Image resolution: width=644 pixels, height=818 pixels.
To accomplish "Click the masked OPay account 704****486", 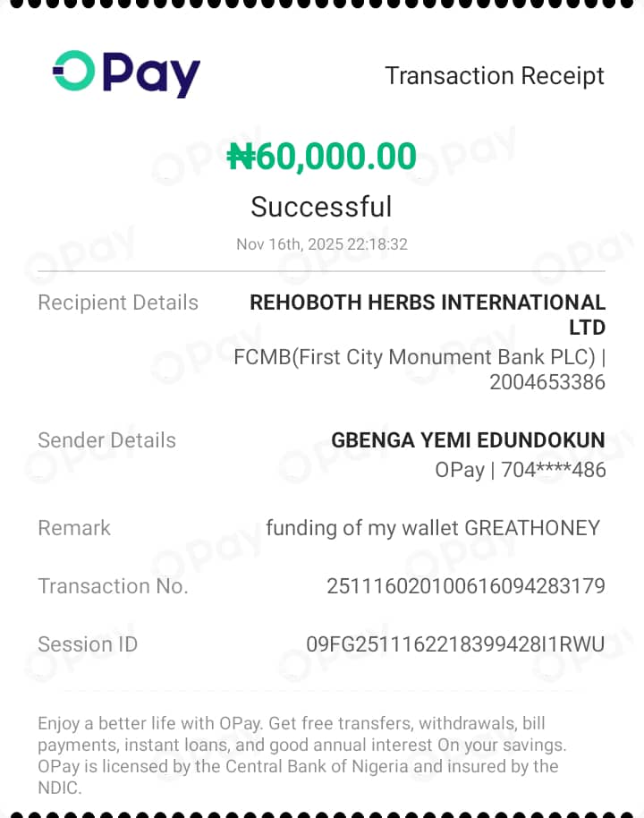I will tap(520, 469).
